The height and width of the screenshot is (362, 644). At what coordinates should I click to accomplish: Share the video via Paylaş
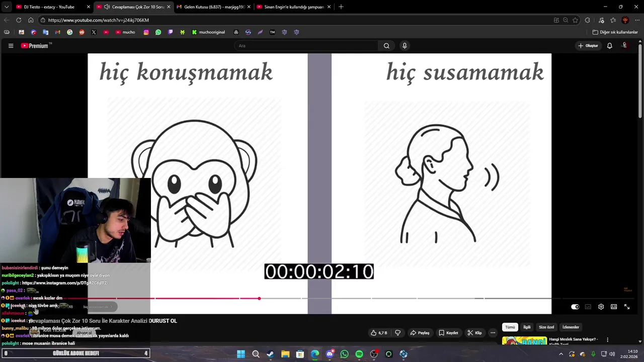420,333
